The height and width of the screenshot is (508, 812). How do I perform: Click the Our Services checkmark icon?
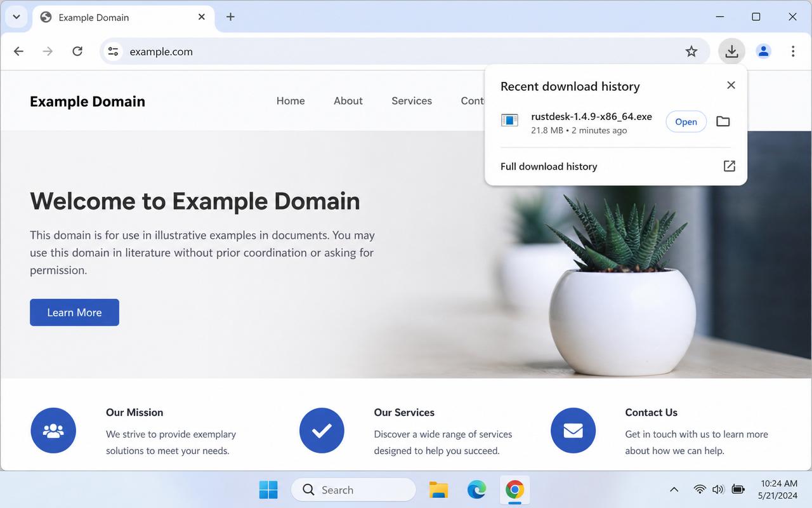pyautogui.click(x=322, y=431)
